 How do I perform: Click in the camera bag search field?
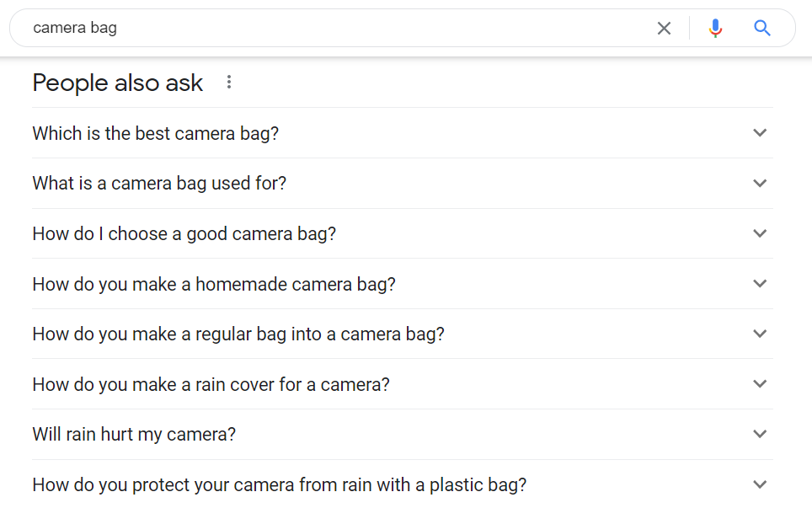[x=331, y=28]
